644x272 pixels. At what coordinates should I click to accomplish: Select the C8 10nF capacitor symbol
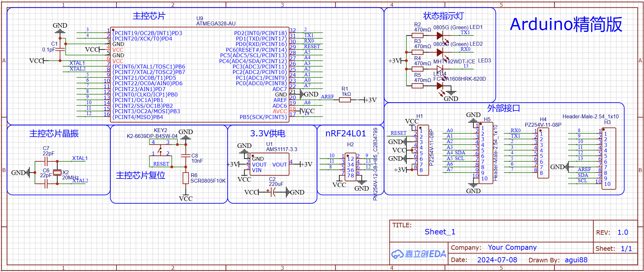[x=186, y=156]
